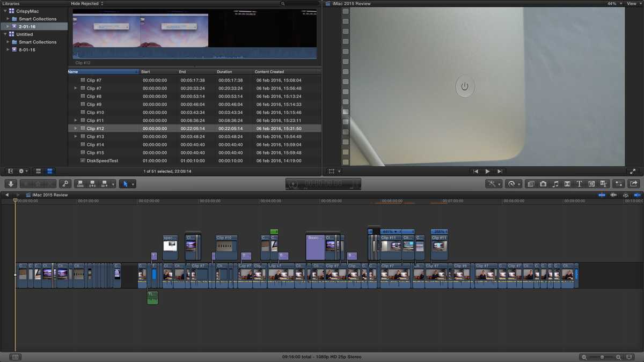Image resolution: width=644 pixels, height=362 pixels.
Task: Open the viewer 44% zoom menu
Action: [x=614, y=3]
